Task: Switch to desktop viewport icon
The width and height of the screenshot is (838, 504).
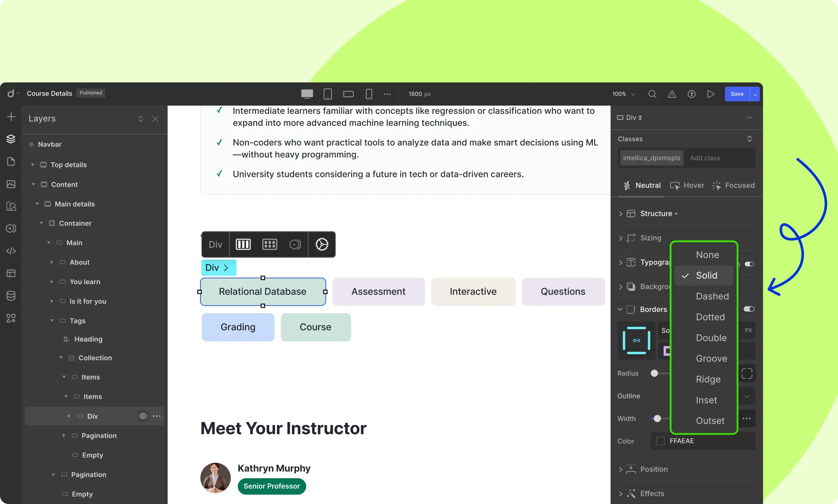Action: (x=307, y=94)
